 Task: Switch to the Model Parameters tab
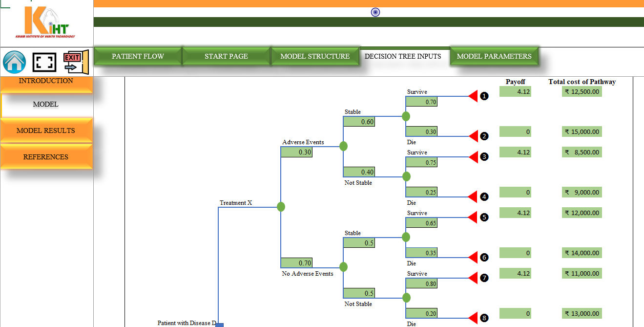494,56
